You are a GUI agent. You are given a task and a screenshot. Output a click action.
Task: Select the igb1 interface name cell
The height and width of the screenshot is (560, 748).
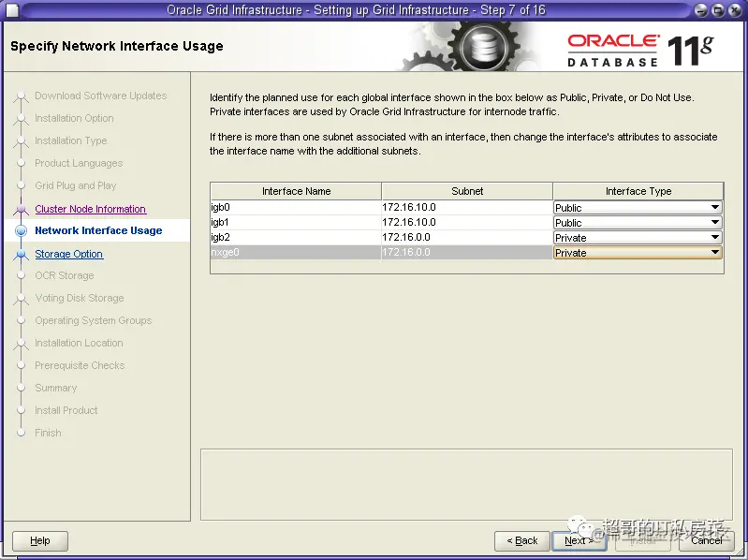click(296, 222)
